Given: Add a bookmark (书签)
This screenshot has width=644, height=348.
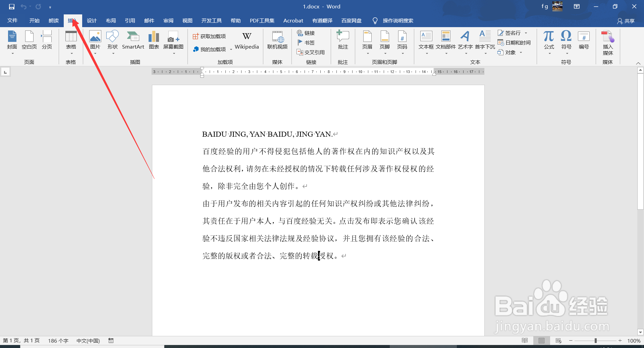Looking at the screenshot, I should [306, 43].
